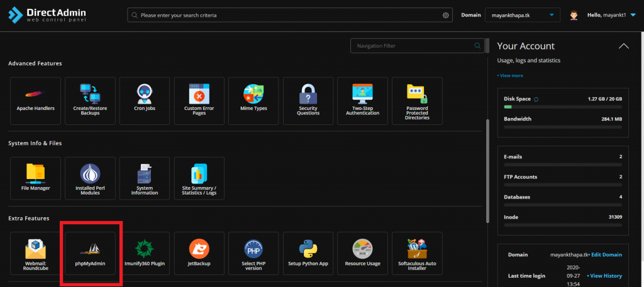Open the View History link

click(604, 276)
